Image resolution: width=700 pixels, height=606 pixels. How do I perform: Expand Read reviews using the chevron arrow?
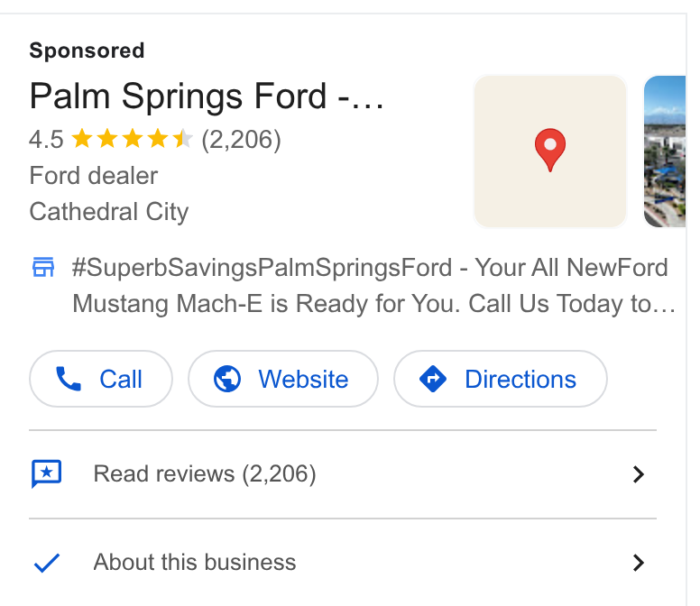[639, 474]
